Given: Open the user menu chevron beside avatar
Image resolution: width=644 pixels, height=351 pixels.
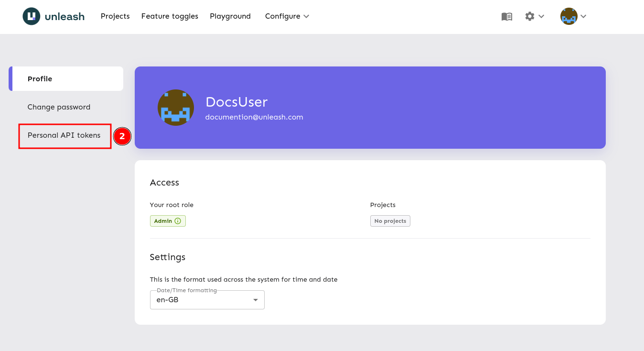Looking at the screenshot, I should point(583,16).
